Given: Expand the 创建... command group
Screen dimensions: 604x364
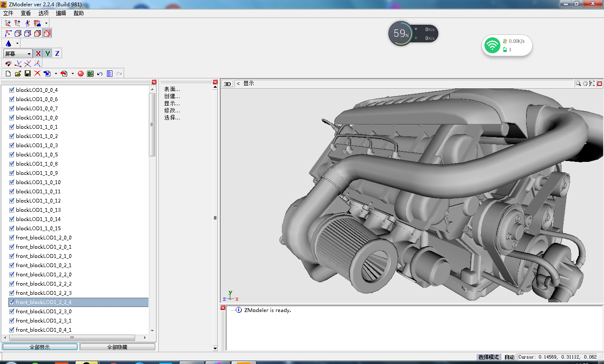Looking at the screenshot, I should [x=172, y=96].
